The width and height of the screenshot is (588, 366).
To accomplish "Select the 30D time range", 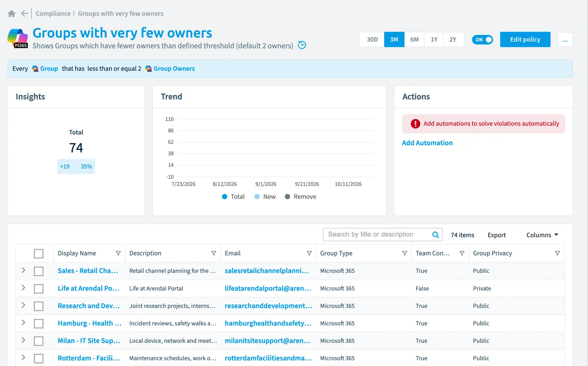I will (x=372, y=39).
